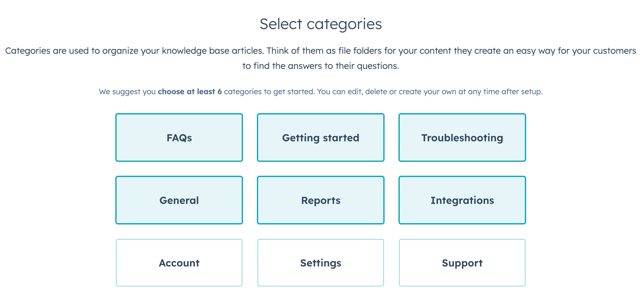The height and width of the screenshot is (306, 644).
Task: Toggle off the Integrations category
Action: pyautogui.click(x=462, y=200)
